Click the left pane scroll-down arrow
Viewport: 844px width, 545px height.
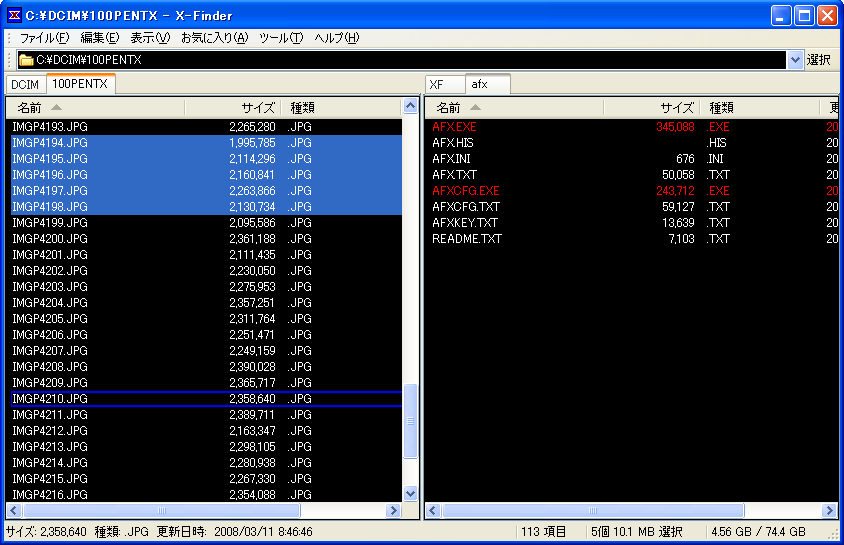[x=410, y=493]
